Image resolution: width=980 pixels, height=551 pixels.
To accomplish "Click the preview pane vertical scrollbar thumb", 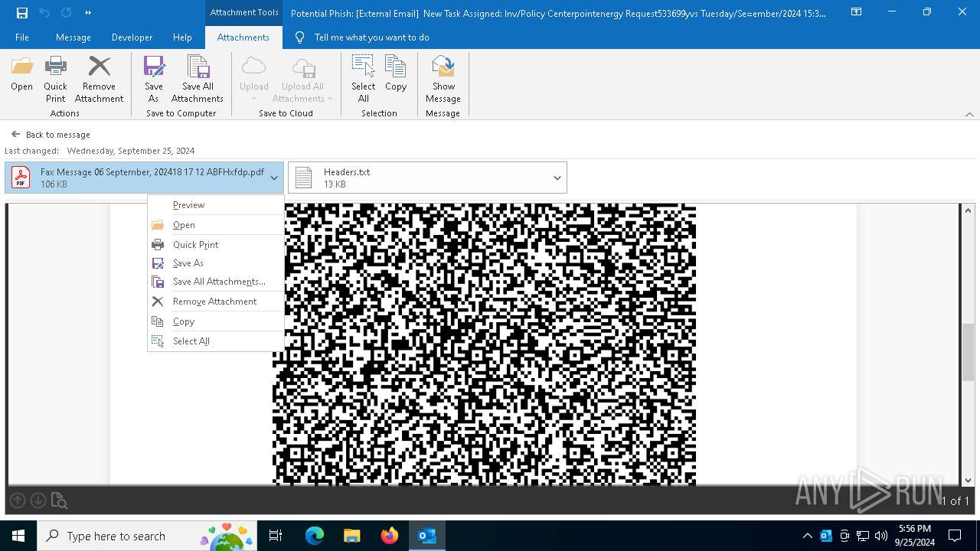I will [968, 352].
